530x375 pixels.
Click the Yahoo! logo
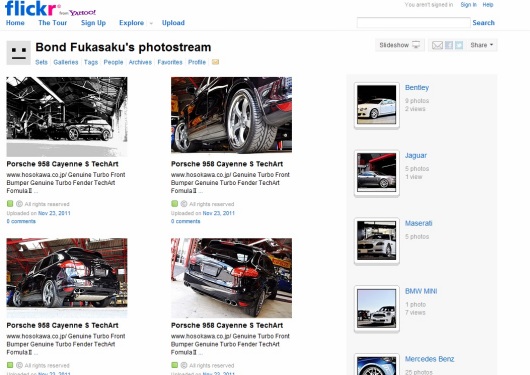[x=82, y=13]
